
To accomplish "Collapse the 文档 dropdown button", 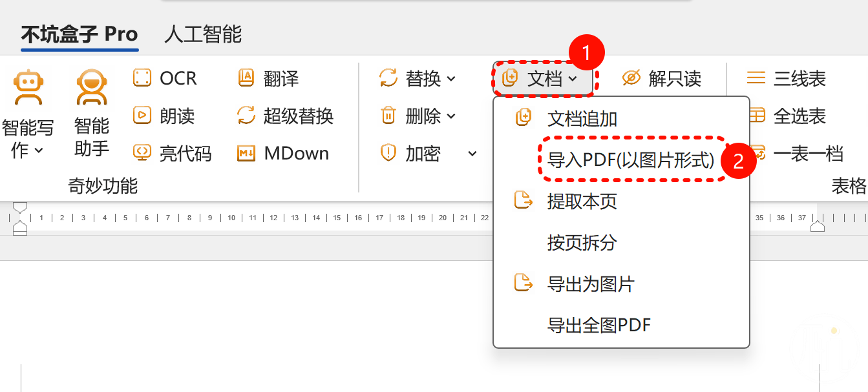I will 543,79.
